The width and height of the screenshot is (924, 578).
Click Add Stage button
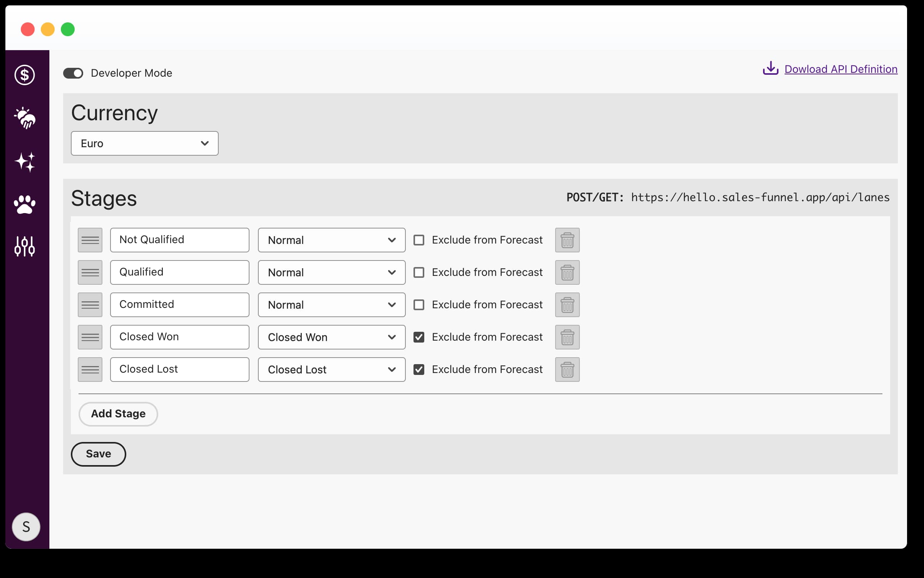click(x=119, y=413)
